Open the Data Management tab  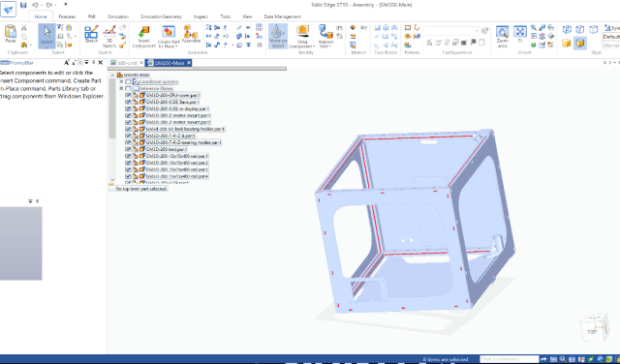(x=282, y=16)
